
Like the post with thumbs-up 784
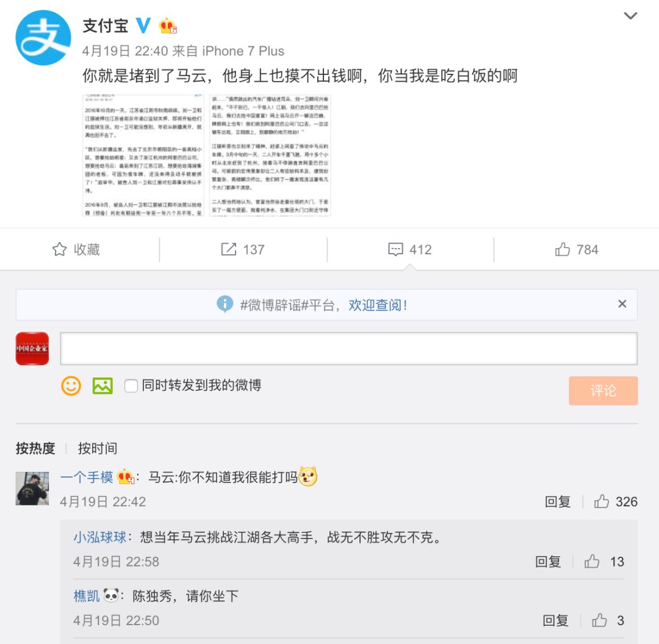point(576,249)
